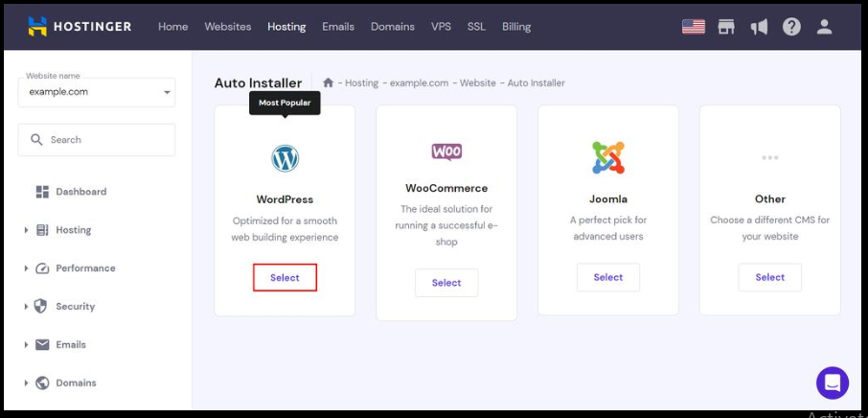Focus the sidebar Search field

pyautogui.click(x=97, y=140)
